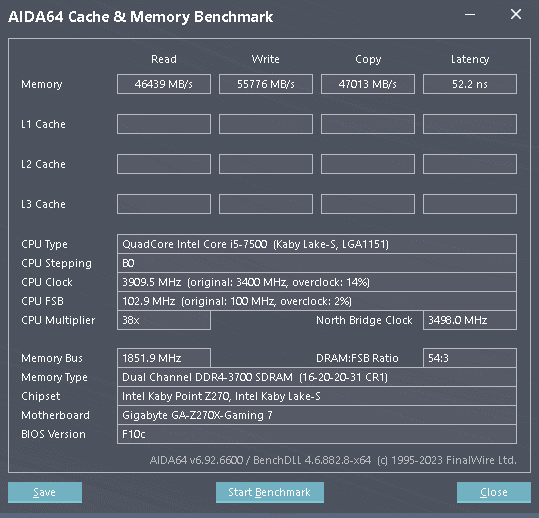Click the Write column header
This screenshot has height=518, width=539.
[x=265, y=59]
